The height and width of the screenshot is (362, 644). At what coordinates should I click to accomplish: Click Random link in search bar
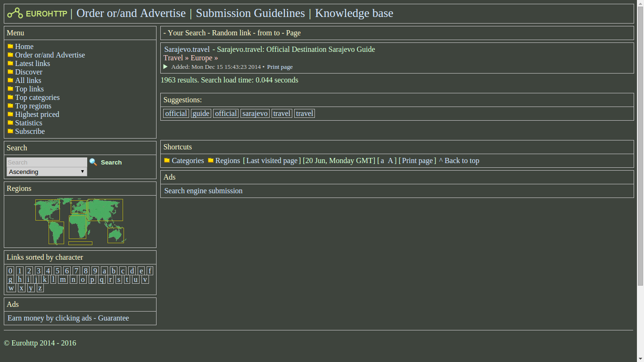click(231, 33)
